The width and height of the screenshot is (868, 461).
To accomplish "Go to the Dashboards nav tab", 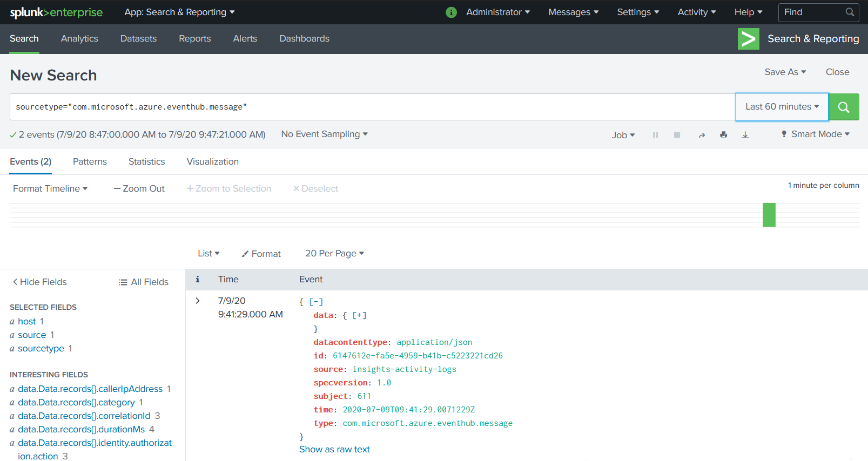I will 304,39.
